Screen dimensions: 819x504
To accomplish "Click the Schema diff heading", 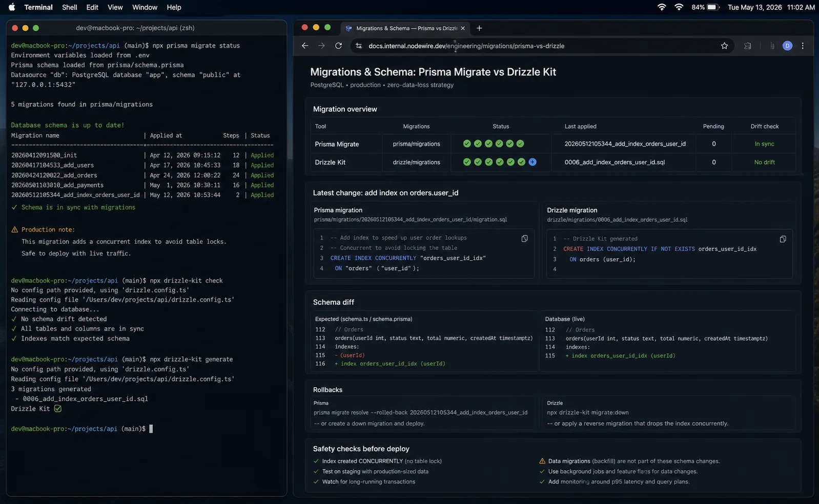I will (334, 302).
